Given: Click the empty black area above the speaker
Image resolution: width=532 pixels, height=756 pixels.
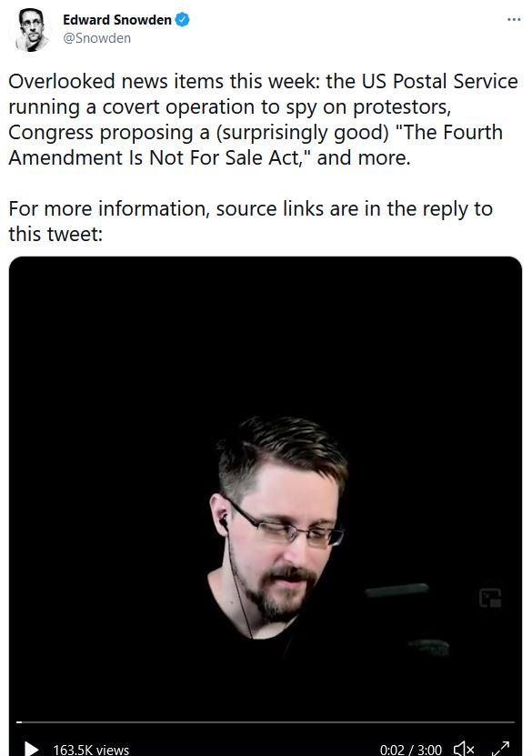Looking at the screenshot, I should (x=266, y=338).
